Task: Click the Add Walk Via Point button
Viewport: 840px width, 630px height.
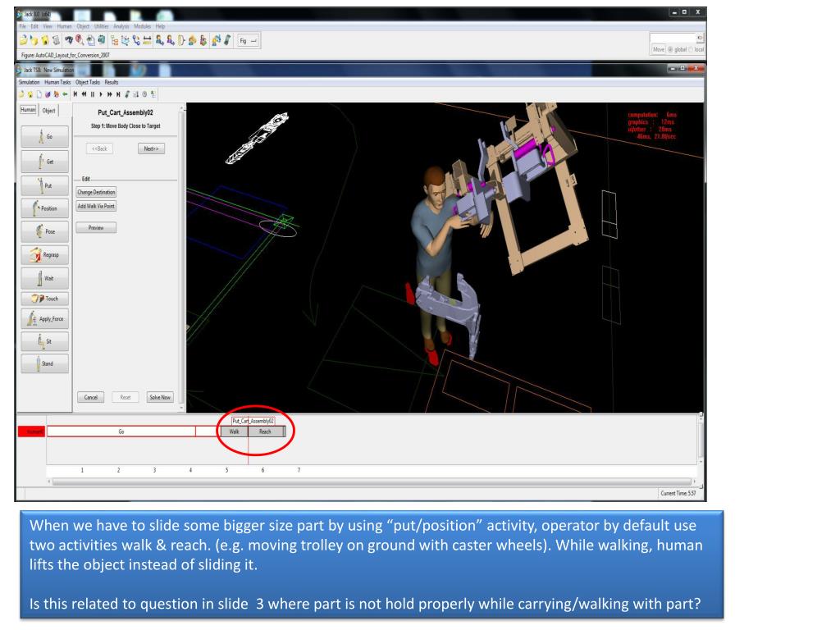Action: 96,206
